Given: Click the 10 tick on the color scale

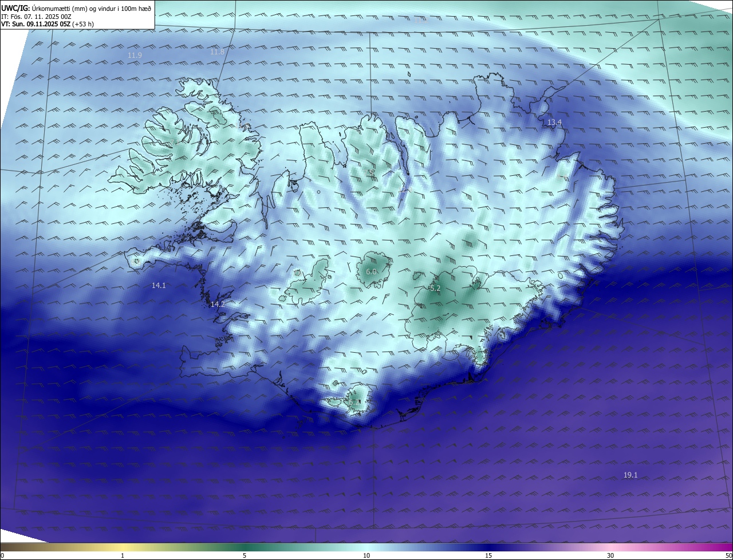Looking at the screenshot, I should click(x=366, y=555).
